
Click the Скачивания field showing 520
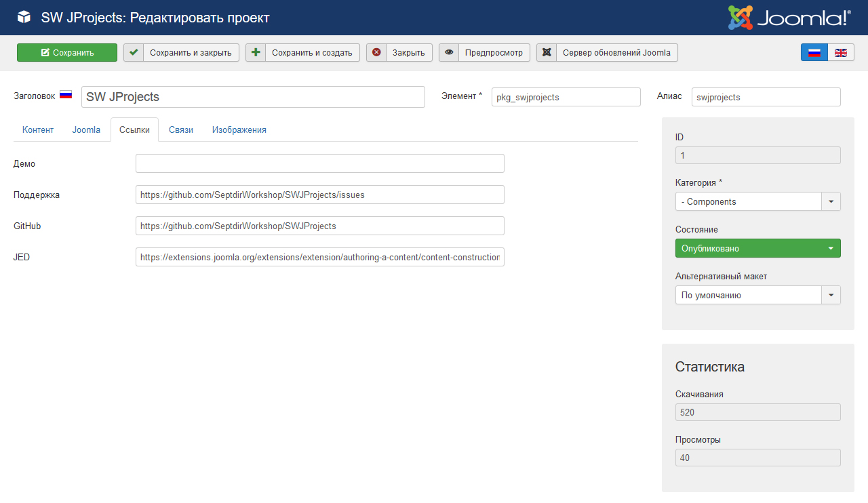click(758, 412)
